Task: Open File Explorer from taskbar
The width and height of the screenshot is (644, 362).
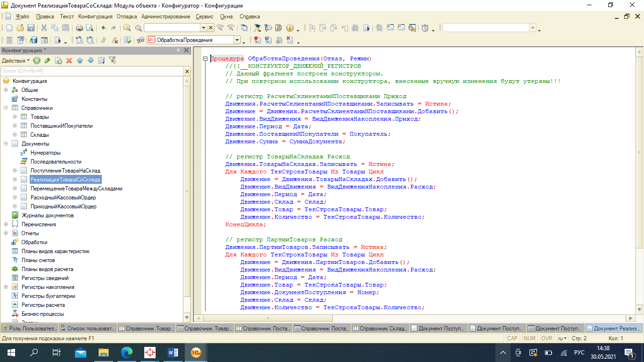Action: [104, 352]
